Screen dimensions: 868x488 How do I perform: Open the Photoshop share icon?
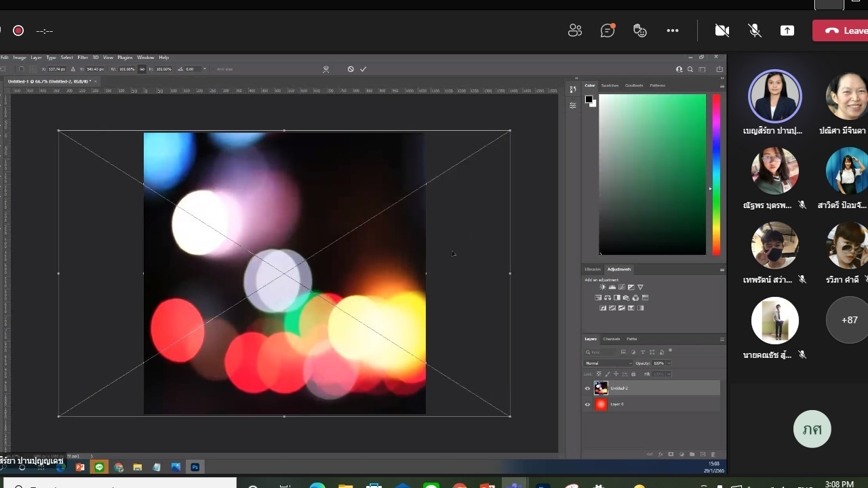click(719, 69)
